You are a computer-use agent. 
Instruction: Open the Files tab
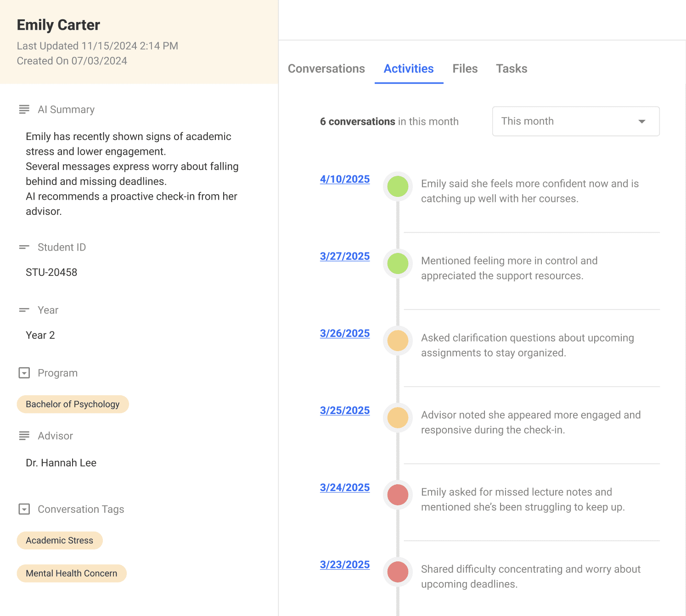click(465, 69)
